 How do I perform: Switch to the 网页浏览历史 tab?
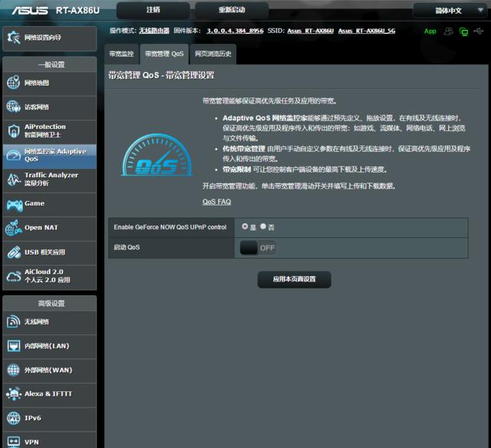(x=213, y=54)
